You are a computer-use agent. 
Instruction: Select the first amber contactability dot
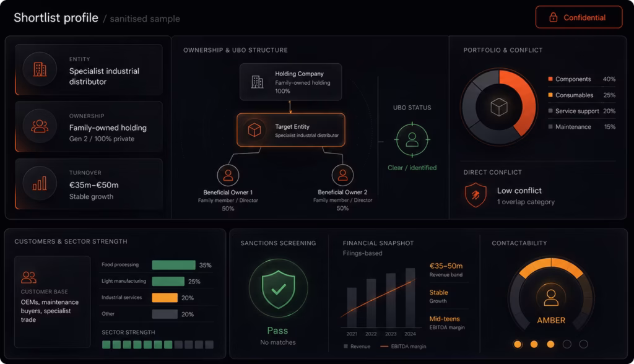pyautogui.click(x=518, y=344)
